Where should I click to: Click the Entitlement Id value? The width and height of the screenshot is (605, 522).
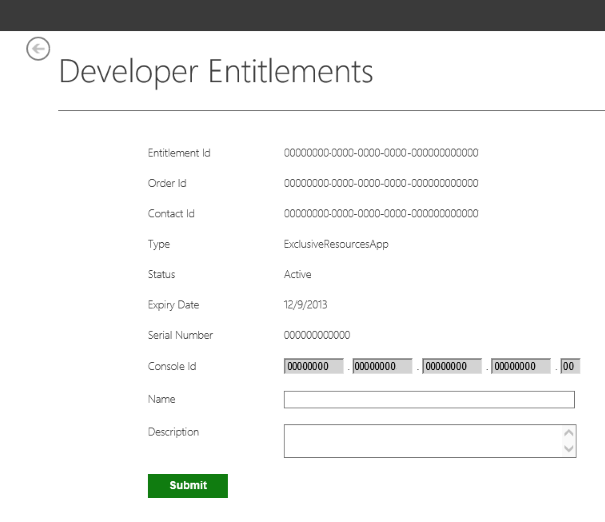pos(381,153)
